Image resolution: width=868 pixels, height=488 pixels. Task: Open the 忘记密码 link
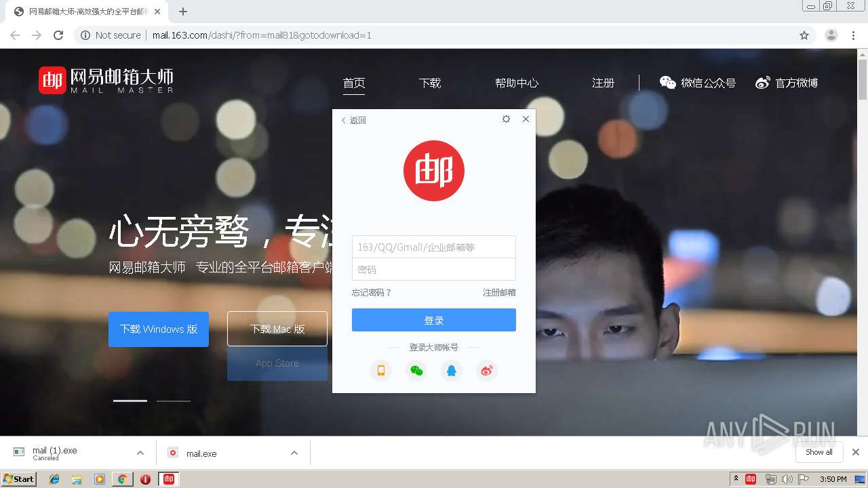coord(372,293)
